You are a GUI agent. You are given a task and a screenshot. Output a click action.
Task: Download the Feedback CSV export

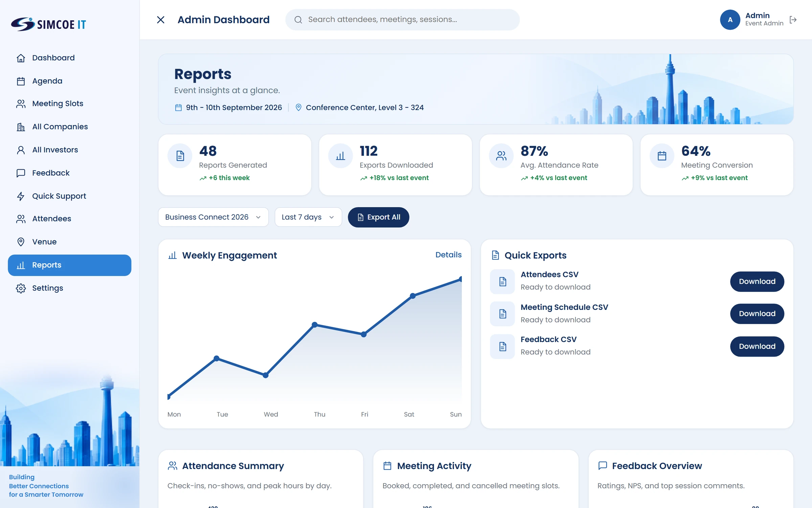pyautogui.click(x=757, y=346)
